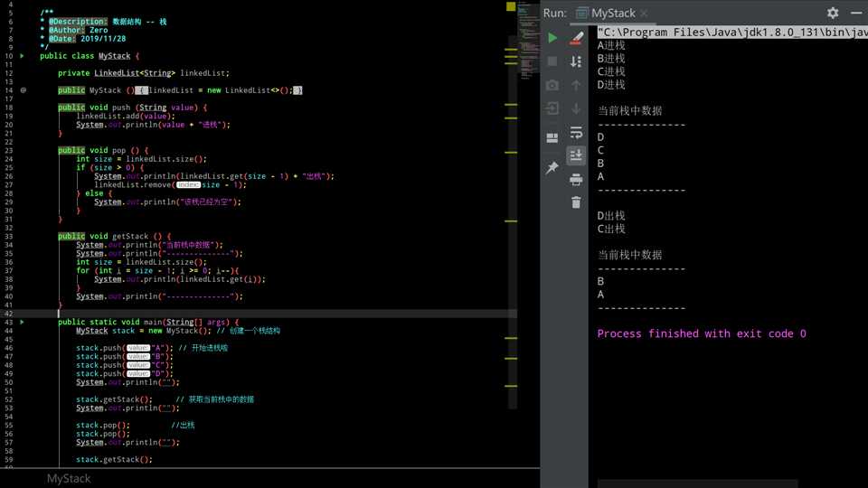Open Run panel settings gear
868x488 pixels.
[833, 13]
